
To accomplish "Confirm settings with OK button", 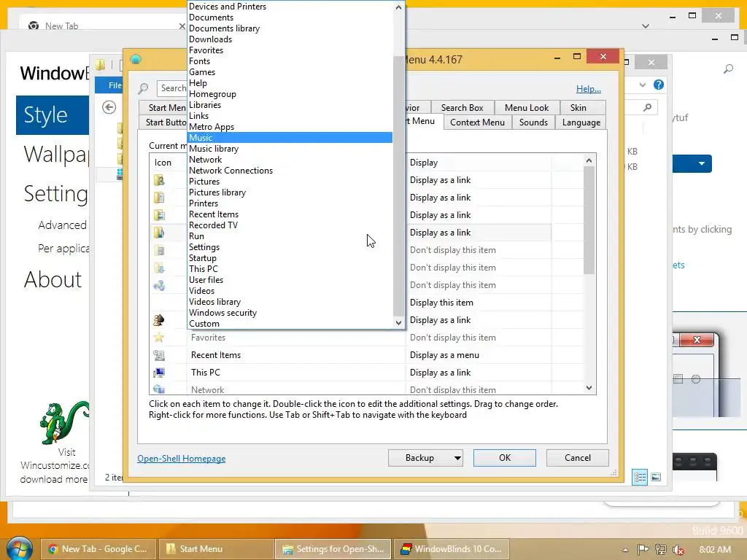I will (x=505, y=458).
